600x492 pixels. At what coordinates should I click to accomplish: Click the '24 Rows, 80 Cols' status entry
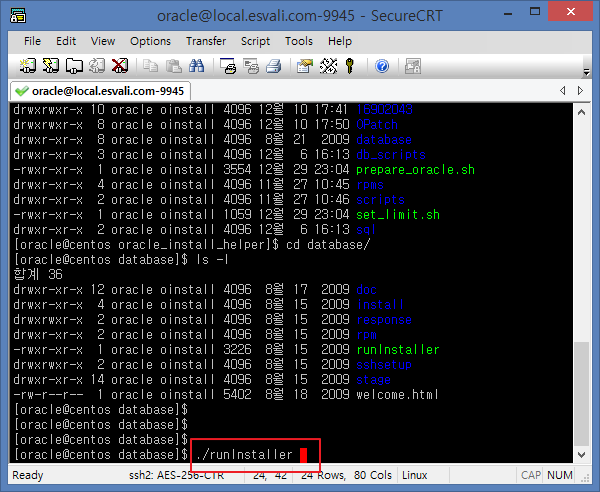pyautogui.click(x=346, y=475)
